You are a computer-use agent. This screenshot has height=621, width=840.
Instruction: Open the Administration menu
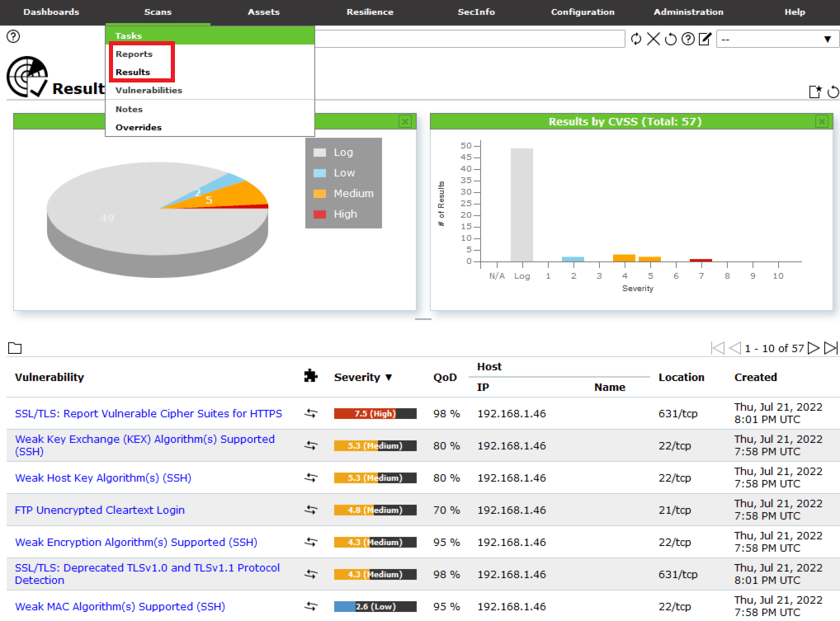(688, 12)
